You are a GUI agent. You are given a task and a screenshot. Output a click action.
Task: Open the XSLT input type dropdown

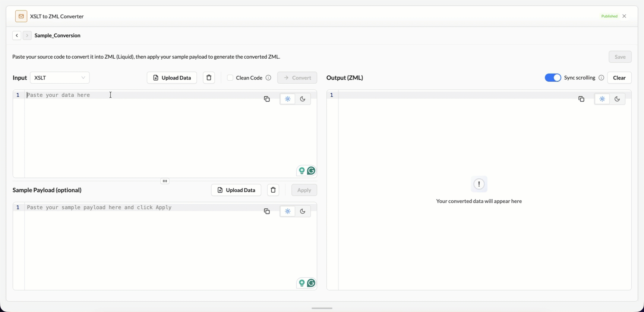click(60, 78)
